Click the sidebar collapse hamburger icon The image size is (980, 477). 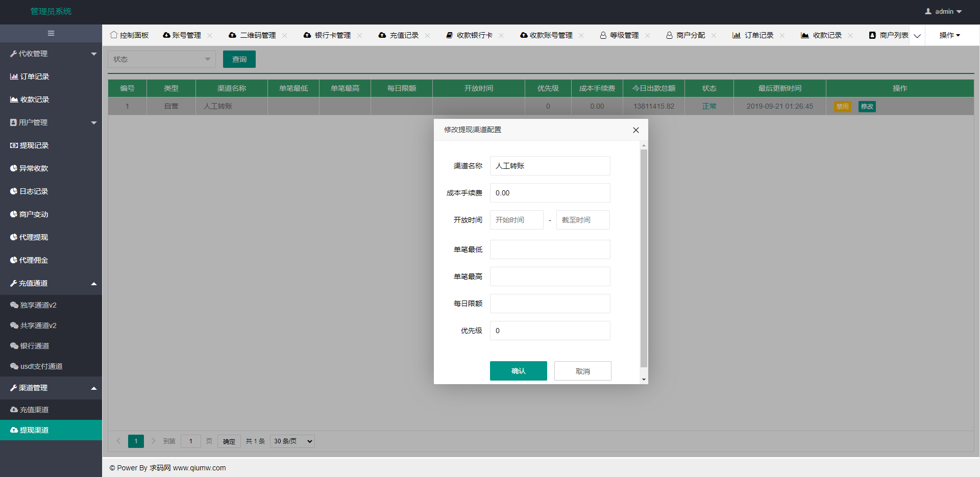(51, 33)
